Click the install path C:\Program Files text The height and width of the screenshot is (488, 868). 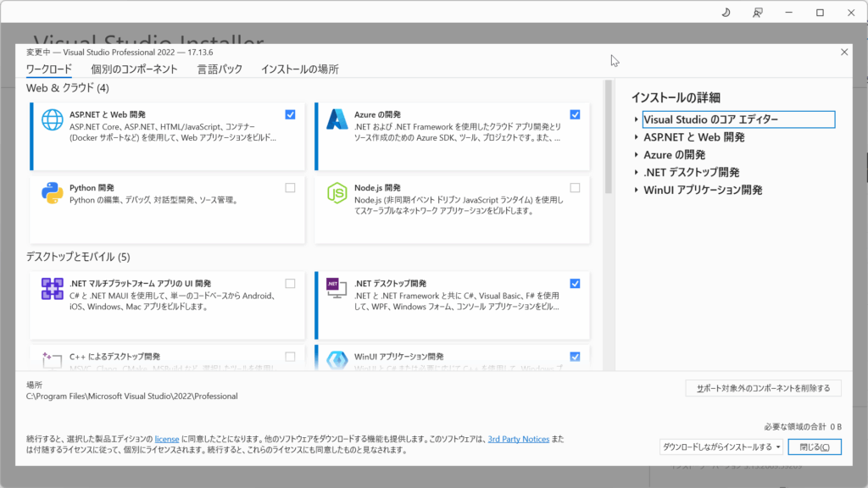point(131,396)
